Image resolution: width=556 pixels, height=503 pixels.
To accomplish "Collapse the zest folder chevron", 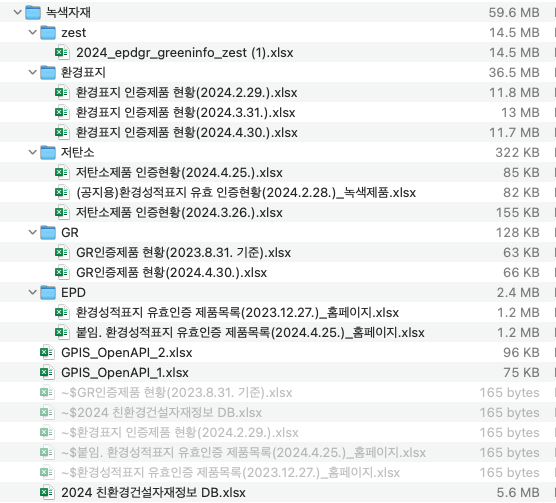I will pos(33,33).
